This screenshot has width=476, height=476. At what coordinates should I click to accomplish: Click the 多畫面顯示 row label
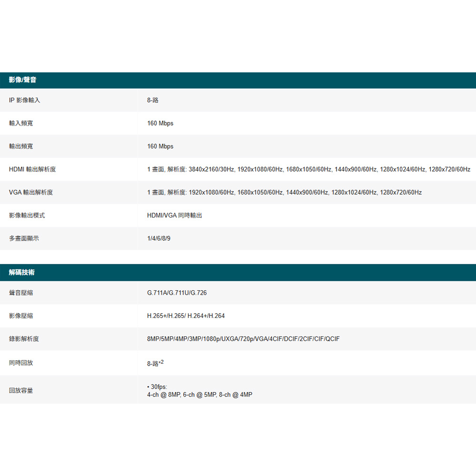click(24, 238)
